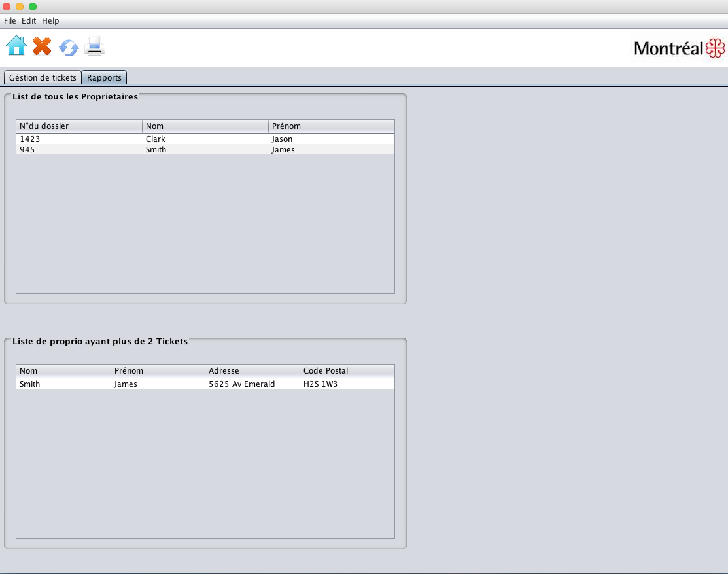Click Prénom header in owners table
Screen dimensions: 728x574
(x=331, y=126)
